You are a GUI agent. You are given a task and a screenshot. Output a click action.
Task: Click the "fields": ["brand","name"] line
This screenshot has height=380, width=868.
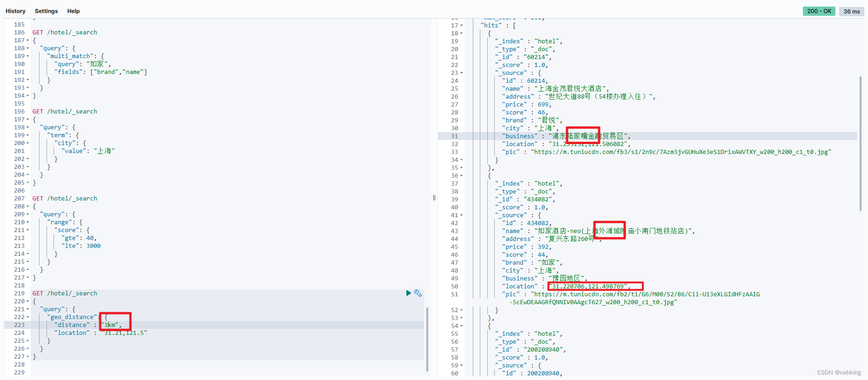101,72
